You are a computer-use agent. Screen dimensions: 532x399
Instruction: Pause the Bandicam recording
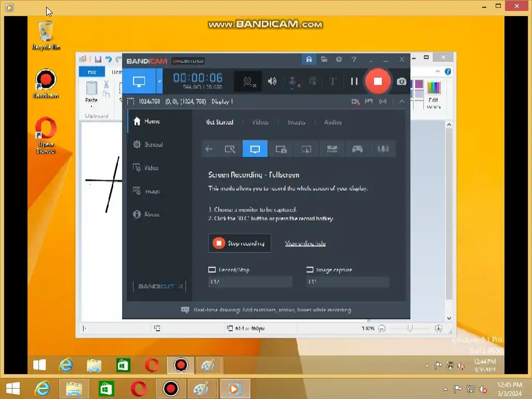[x=354, y=82]
